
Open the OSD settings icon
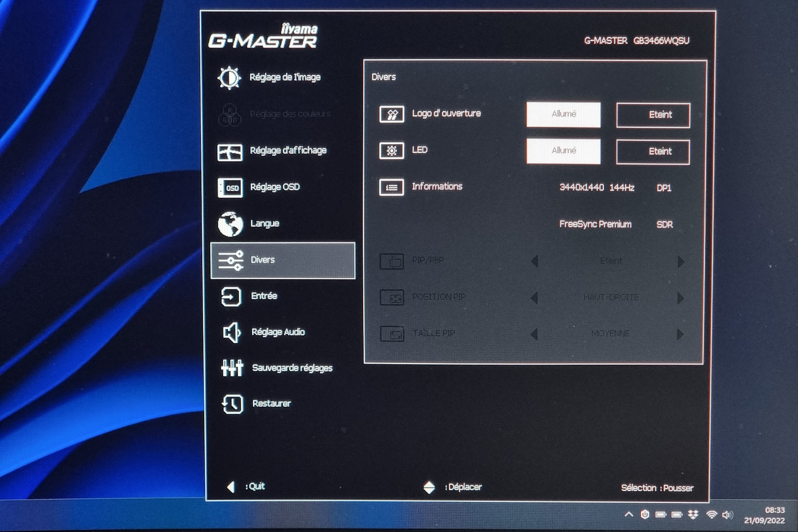coord(230,188)
